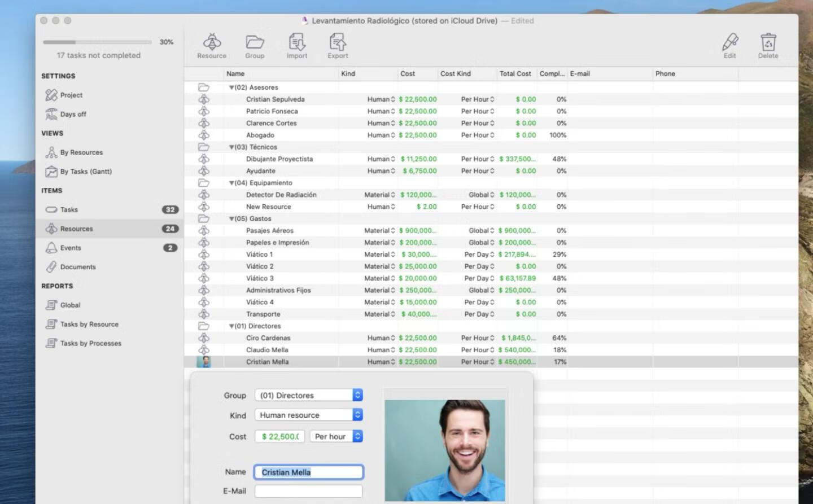Viewport: 813px width, 504px height.
Task: Click folder icon of (05) Gastos group
Action: coord(204,218)
